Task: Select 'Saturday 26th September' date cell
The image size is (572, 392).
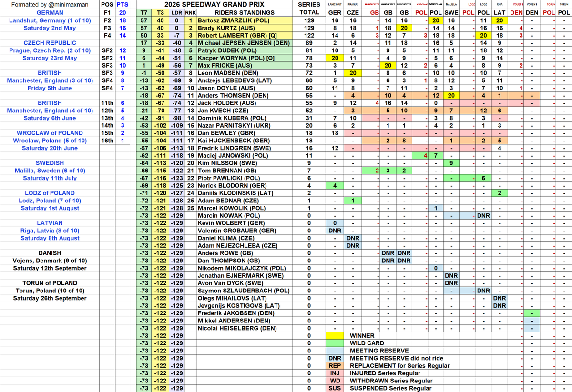Action: (50, 298)
